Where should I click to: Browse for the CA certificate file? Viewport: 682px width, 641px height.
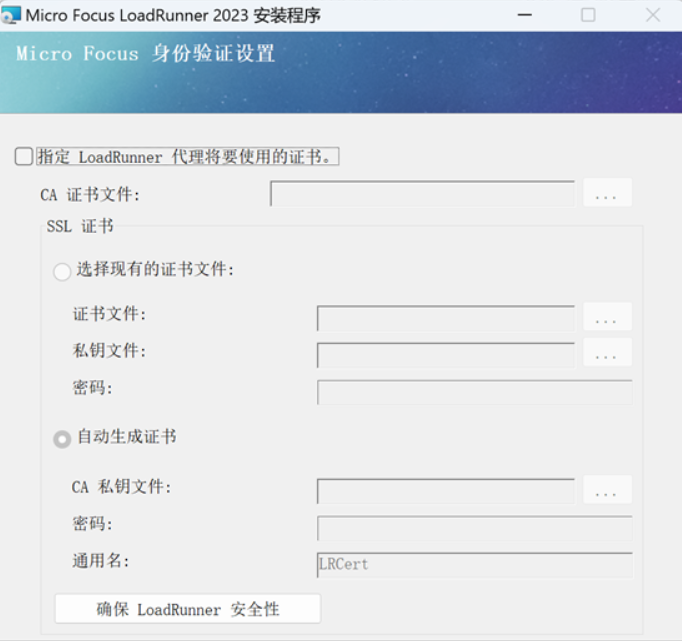[x=607, y=193]
